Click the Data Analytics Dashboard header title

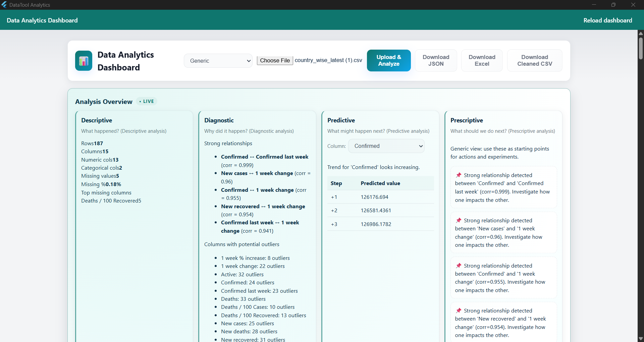coord(42,20)
